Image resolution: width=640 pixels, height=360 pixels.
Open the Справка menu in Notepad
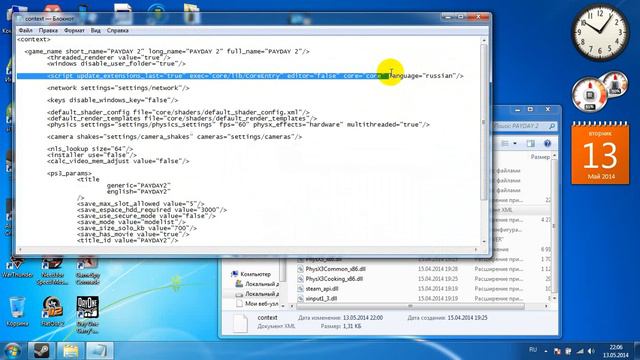point(118,31)
